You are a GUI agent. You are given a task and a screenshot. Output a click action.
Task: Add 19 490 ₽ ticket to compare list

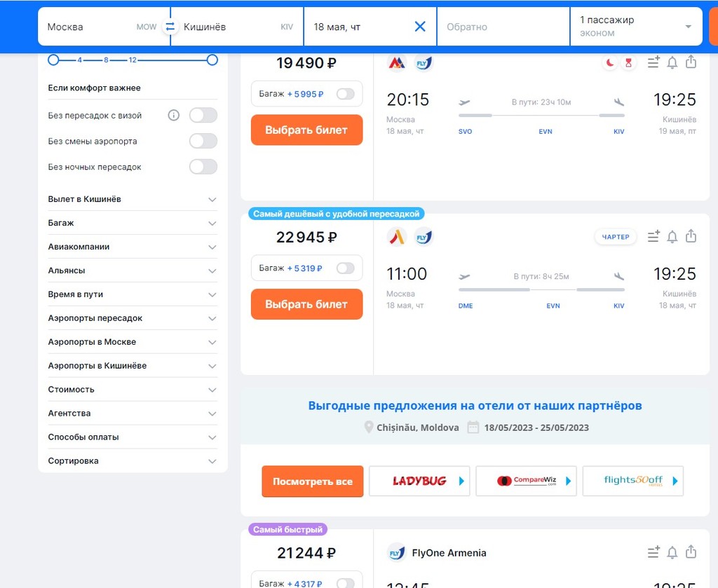click(653, 62)
